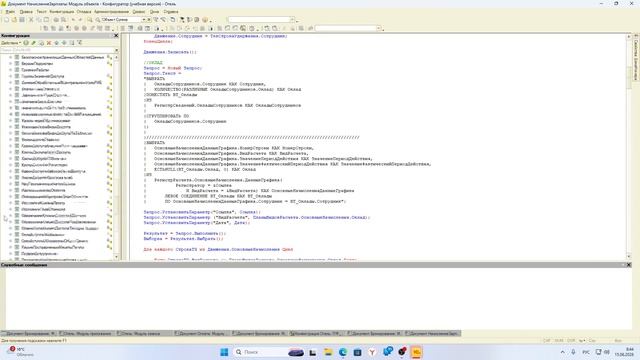This screenshot has height=360, width=640.
Task: Show hidden system tray icons chevron
Action: coord(562,352)
